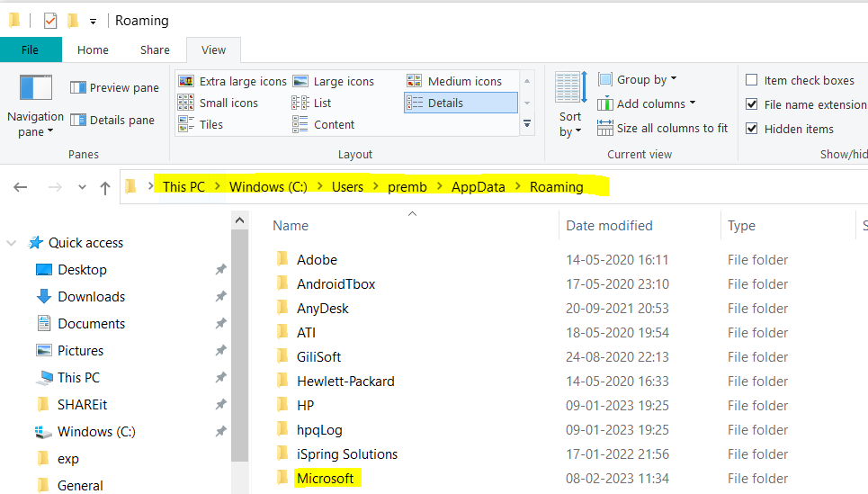Image resolution: width=868 pixels, height=494 pixels.
Task: Select the Microsoft folder
Action: tap(325, 479)
